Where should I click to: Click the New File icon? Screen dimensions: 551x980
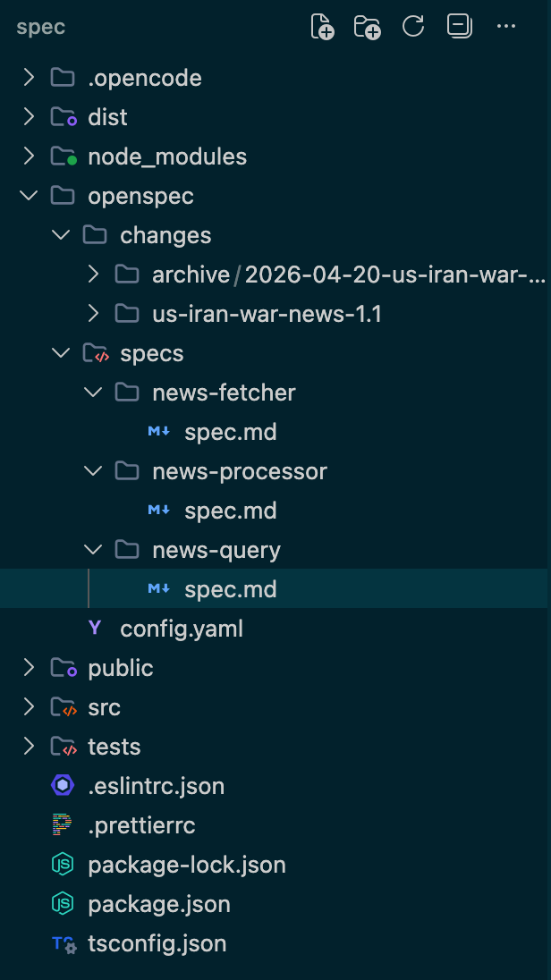tap(323, 26)
